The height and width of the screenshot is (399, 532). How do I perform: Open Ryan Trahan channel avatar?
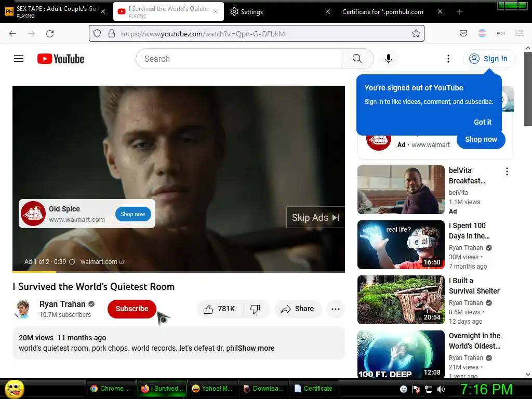tap(23, 309)
